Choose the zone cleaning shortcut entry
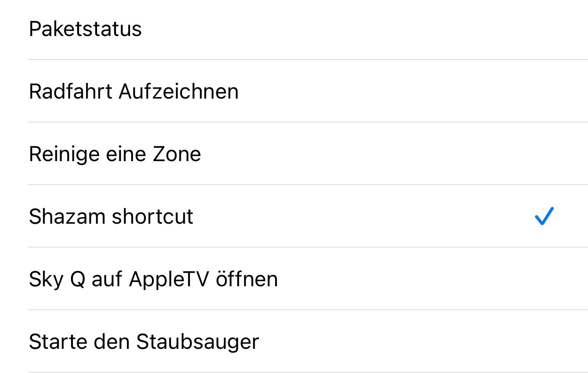Viewport: 588px width, 373px height. pyautogui.click(x=115, y=155)
